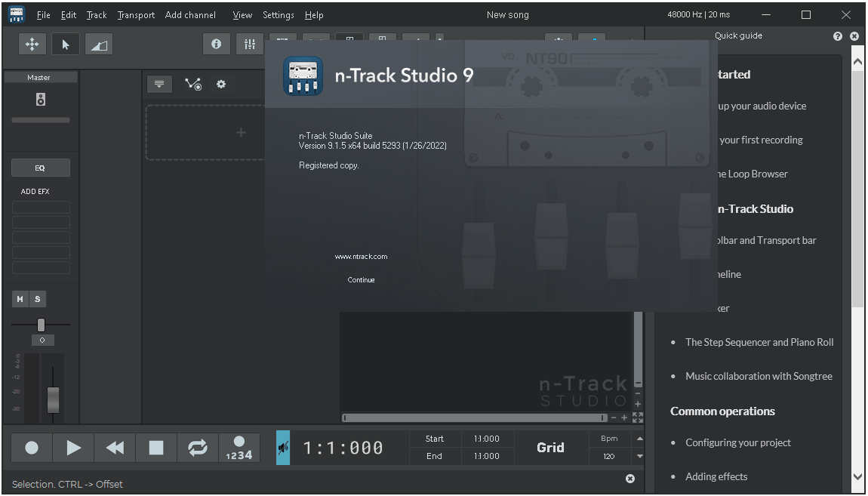Screen dimensions: 868x496
Task: Open the Grid snap setting
Action: click(x=550, y=447)
